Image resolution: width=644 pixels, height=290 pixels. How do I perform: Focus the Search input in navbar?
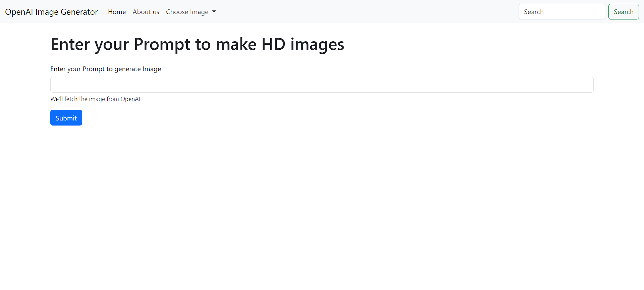coord(562,12)
